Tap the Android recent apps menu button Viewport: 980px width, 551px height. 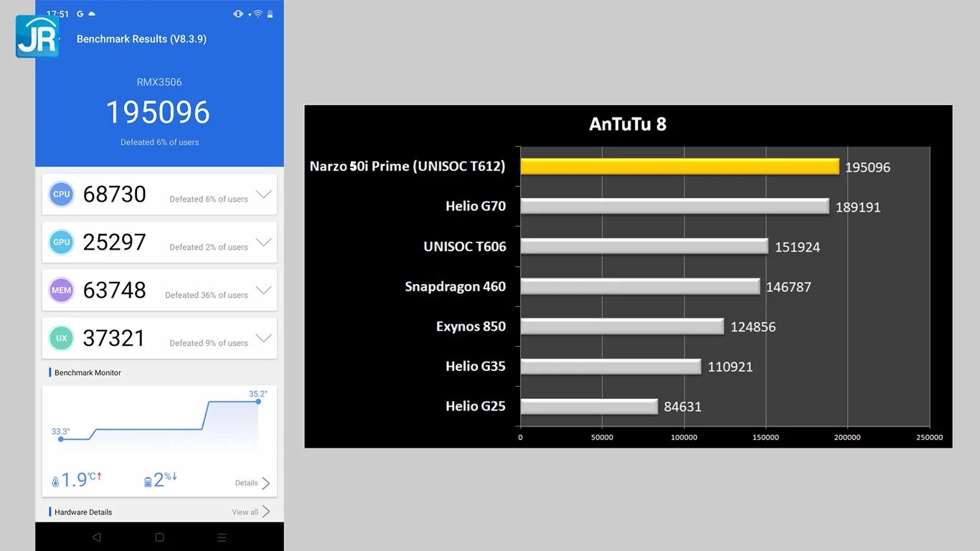pyautogui.click(x=222, y=537)
